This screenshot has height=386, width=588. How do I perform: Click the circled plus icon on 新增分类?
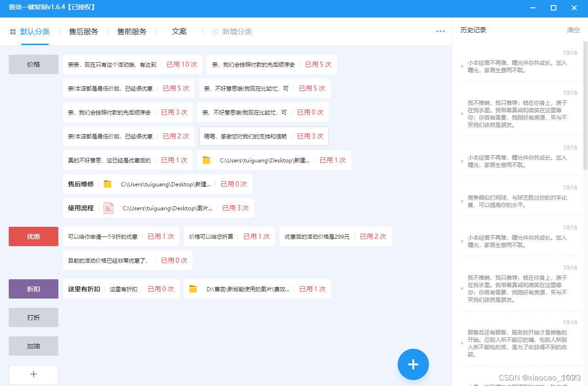[x=214, y=32]
